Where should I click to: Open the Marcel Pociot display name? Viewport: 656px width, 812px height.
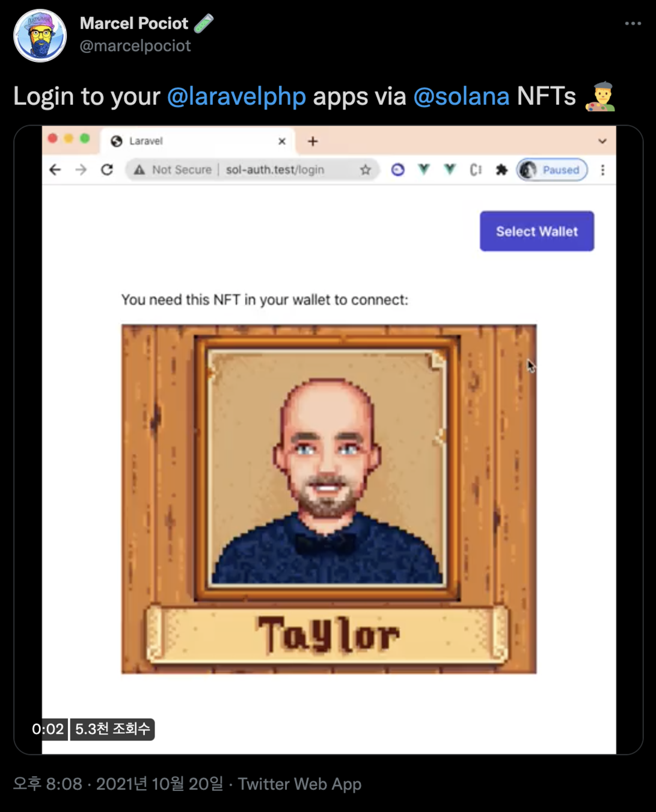(x=134, y=23)
